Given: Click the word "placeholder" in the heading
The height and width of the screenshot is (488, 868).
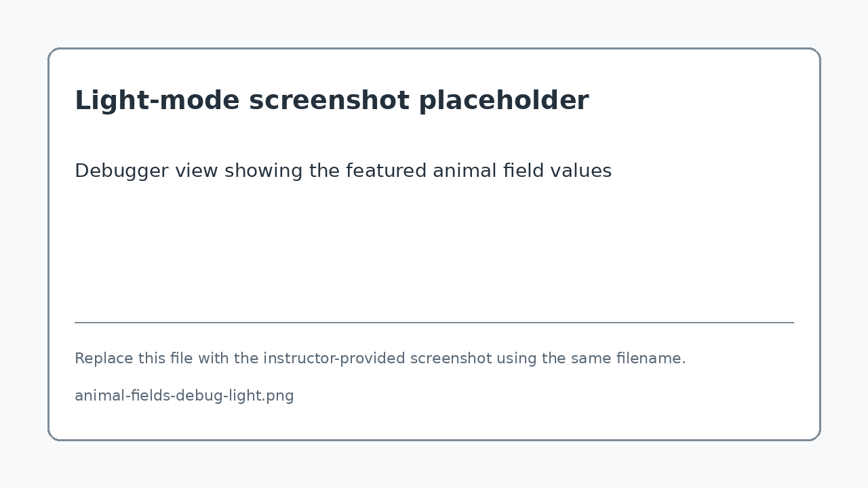Looking at the screenshot, I should (504, 100).
